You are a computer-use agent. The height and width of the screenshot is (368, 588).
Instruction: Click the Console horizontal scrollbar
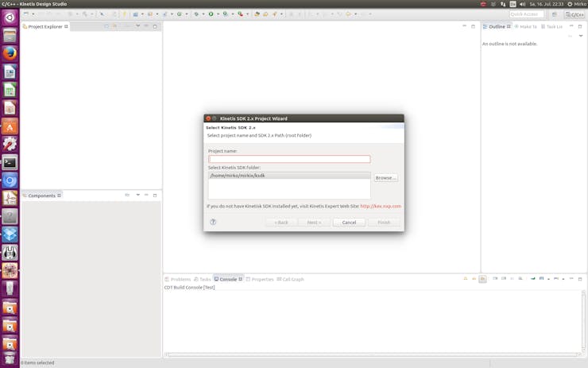point(373,354)
